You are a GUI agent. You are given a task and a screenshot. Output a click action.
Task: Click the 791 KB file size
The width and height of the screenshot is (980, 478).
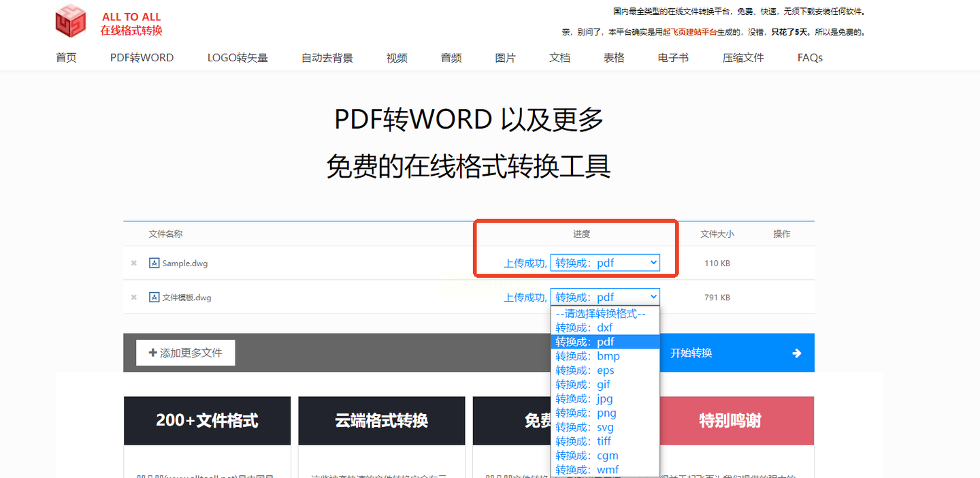click(x=717, y=298)
